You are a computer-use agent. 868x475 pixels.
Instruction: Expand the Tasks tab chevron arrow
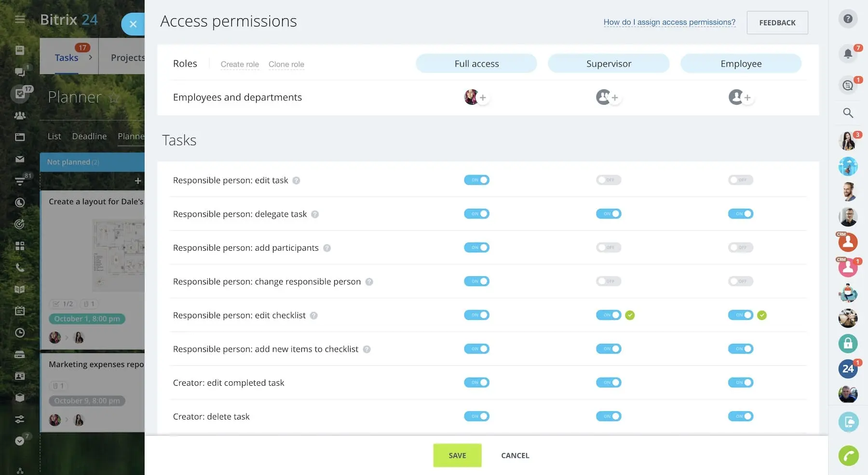90,57
